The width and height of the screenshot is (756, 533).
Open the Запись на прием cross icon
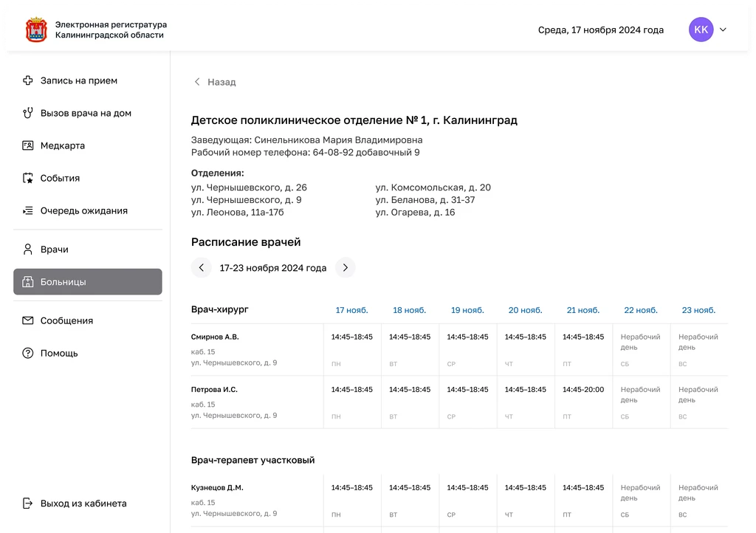point(28,80)
